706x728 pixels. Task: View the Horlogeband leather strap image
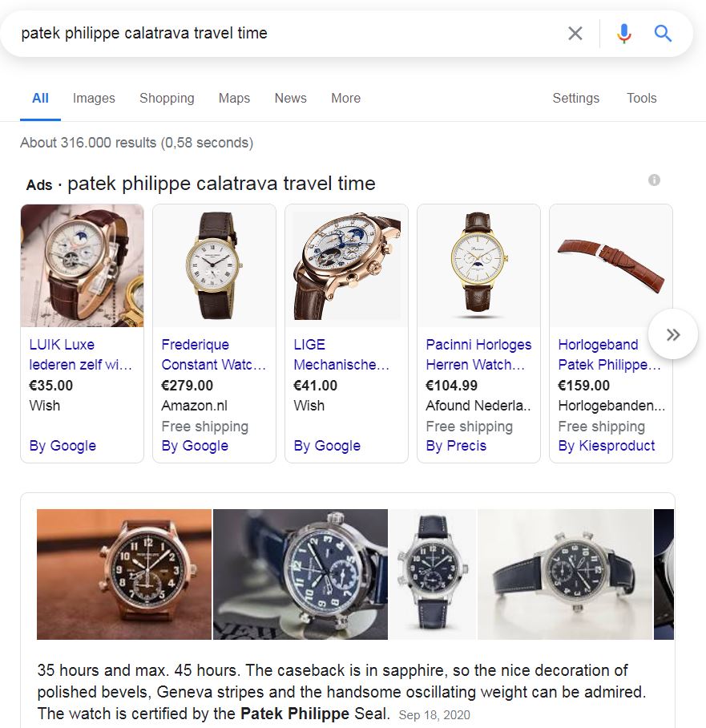pyautogui.click(x=611, y=265)
